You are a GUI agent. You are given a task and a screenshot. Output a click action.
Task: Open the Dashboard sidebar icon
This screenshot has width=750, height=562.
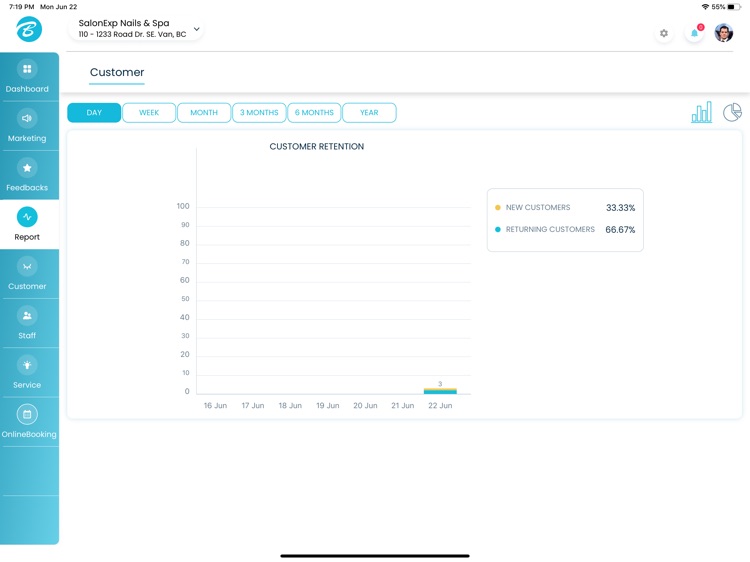(27, 69)
